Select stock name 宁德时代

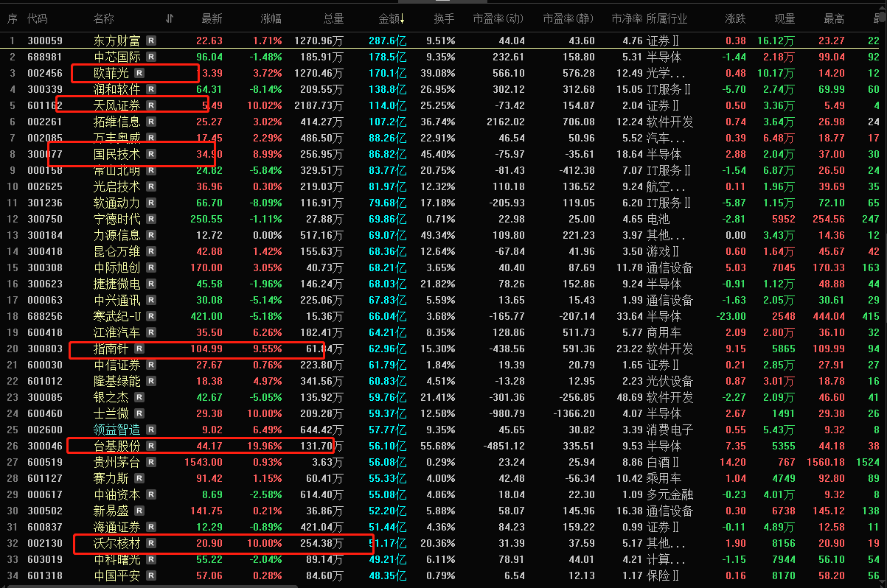pyautogui.click(x=117, y=219)
